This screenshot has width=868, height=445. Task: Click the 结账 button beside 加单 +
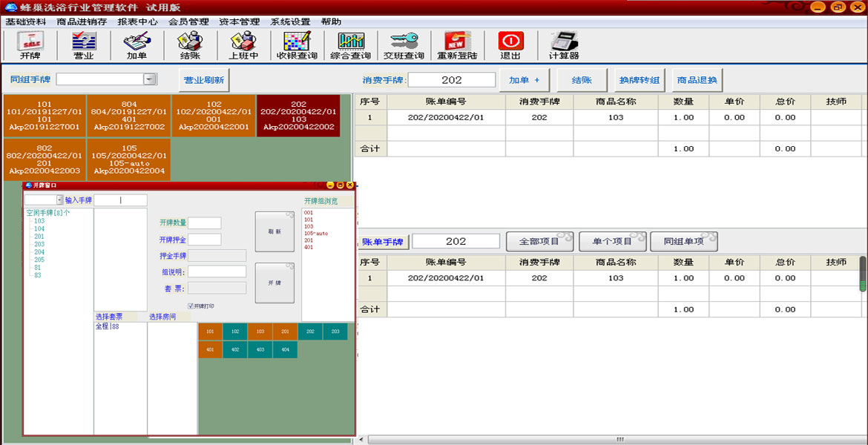pyautogui.click(x=582, y=79)
